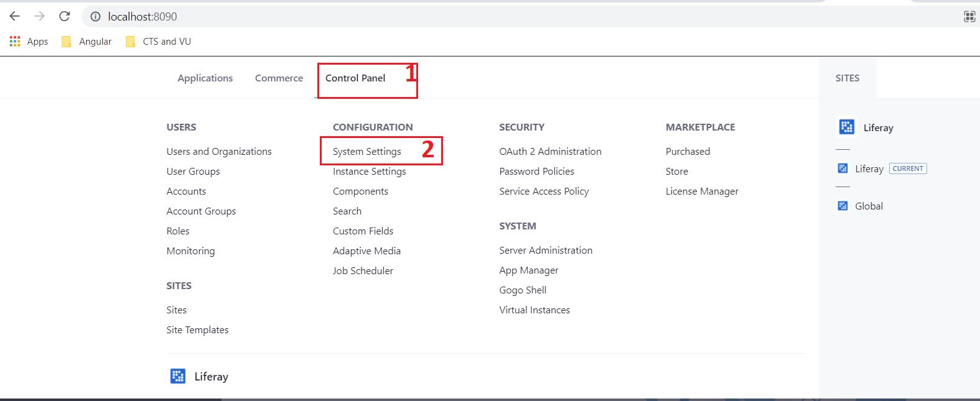This screenshot has height=401, width=980.
Task: Click the SECURITY section heading
Action: pos(521,127)
